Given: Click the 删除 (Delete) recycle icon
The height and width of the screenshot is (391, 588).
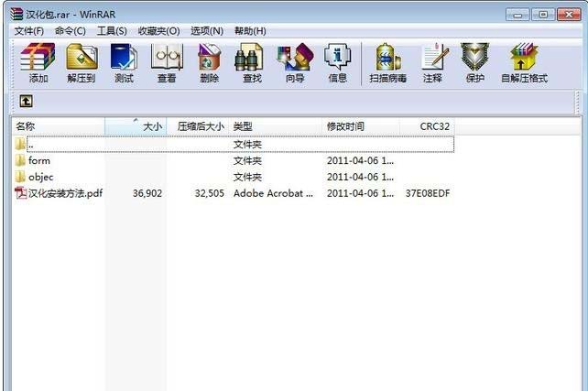Looking at the screenshot, I should pos(209,57).
